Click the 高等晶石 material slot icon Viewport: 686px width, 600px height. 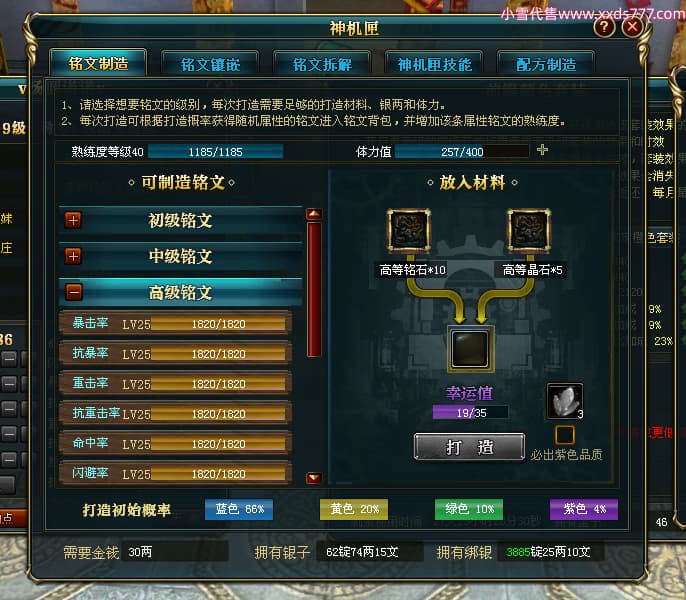click(529, 231)
